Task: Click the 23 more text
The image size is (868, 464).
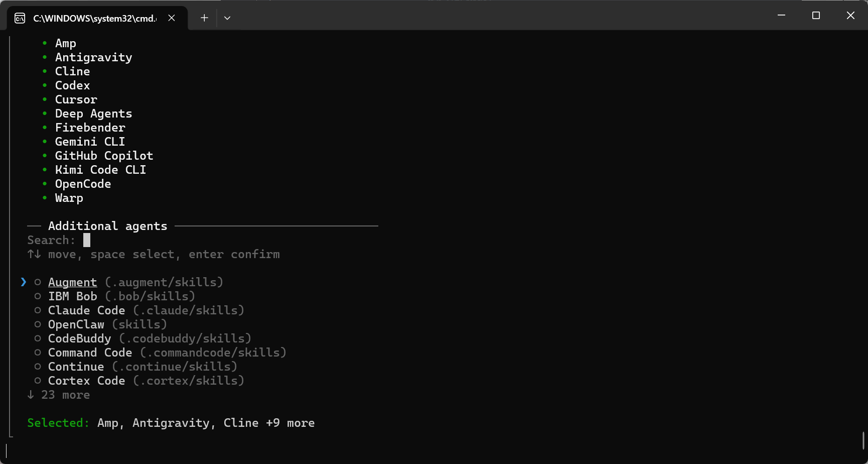Action: point(66,395)
